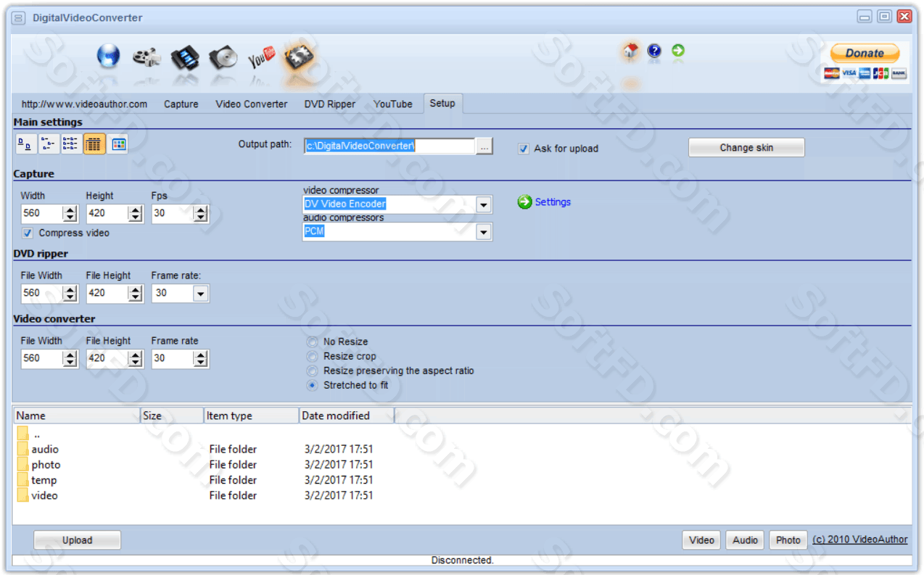Switch to the YouTube tab

pyautogui.click(x=393, y=104)
